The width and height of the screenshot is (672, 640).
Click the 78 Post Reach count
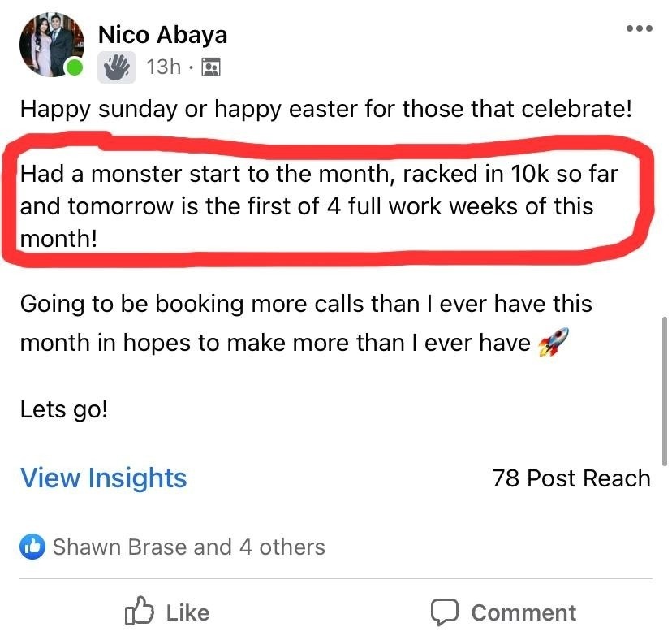tap(571, 478)
